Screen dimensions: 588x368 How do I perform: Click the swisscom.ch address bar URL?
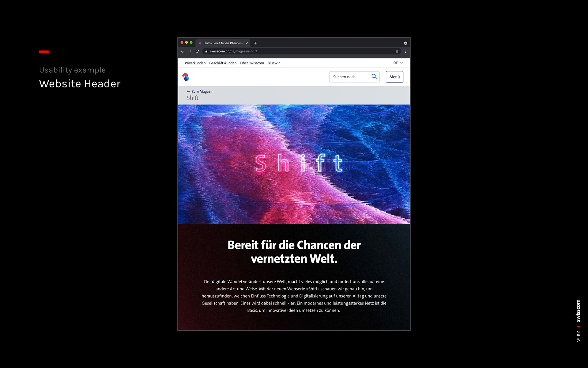[233, 51]
